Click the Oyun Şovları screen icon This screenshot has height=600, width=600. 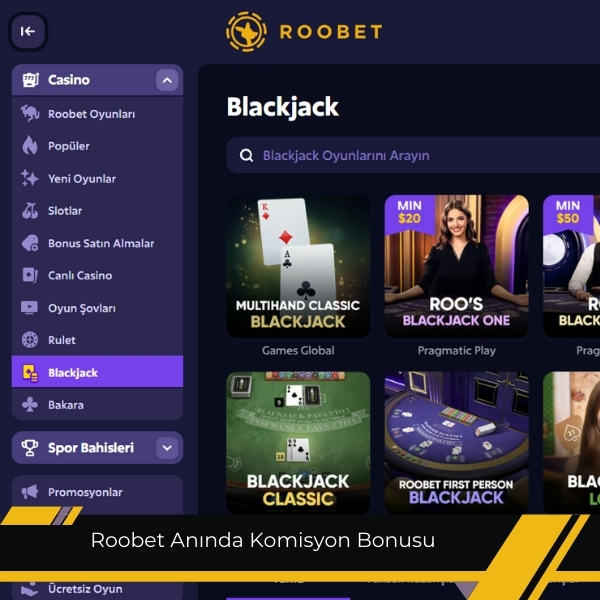[x=30, y=308]
